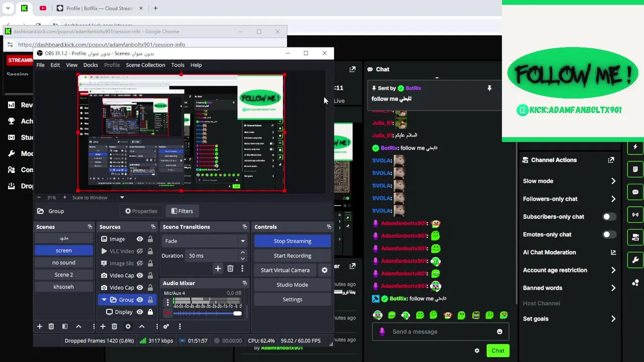This screenshot has height=362, width=644.
Task: Move selected source up
Action: click(142, 326)
